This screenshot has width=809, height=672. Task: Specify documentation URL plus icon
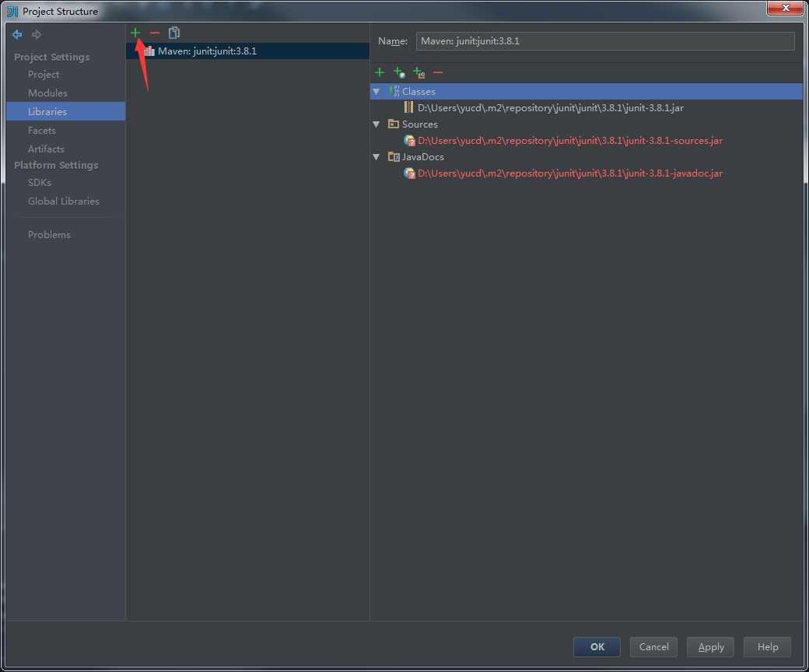(399, 72)
